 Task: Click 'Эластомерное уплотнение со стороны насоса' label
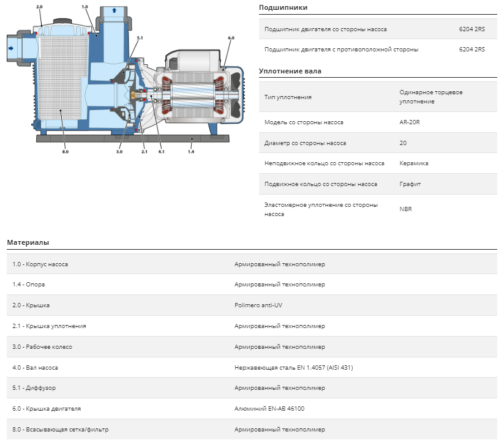321,209
